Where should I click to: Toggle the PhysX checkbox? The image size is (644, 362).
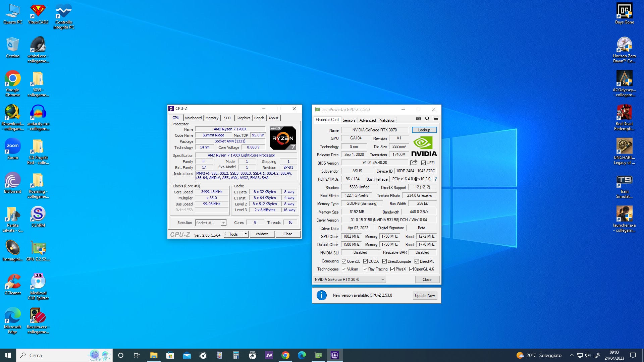pos(392,269)
